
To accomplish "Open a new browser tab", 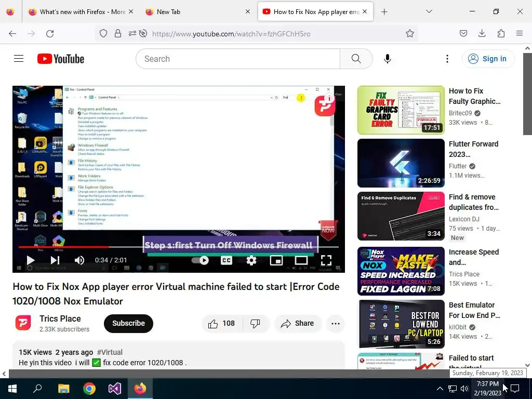I will 384,11.
